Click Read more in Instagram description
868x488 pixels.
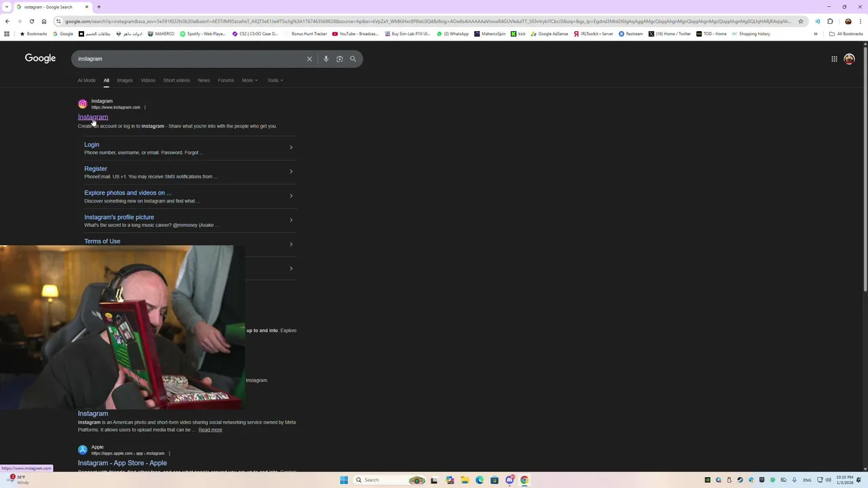(210, 430)
